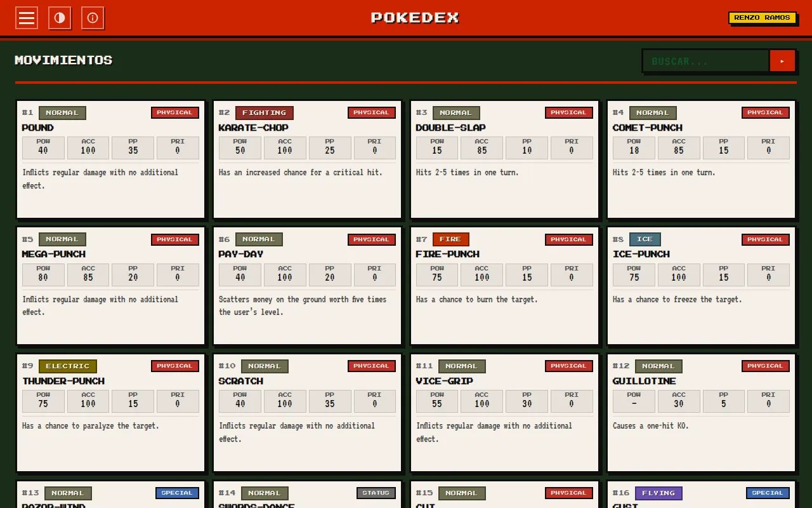The image size is (812, 508).
Task: Select the Guillotine move name
Action: coord(645,381)
